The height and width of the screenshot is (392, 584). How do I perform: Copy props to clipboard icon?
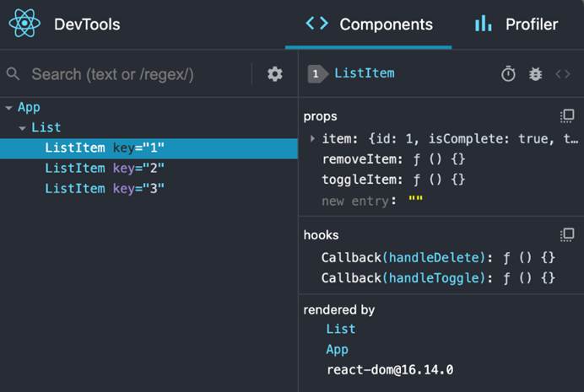coord(567,116)
